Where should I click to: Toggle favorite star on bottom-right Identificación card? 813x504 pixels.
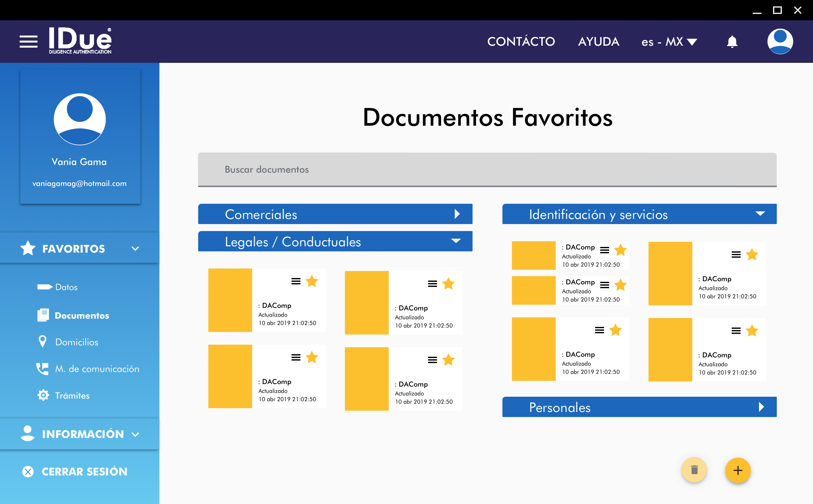[x=752, y=331]
